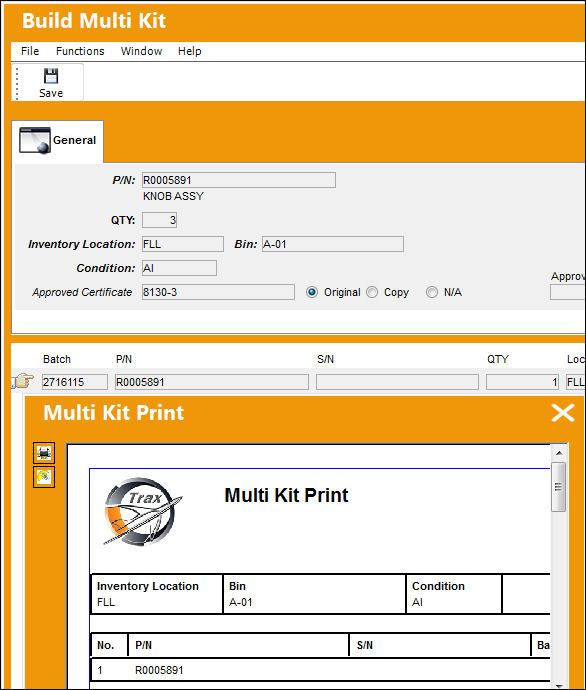Open the Window menu

141,51
